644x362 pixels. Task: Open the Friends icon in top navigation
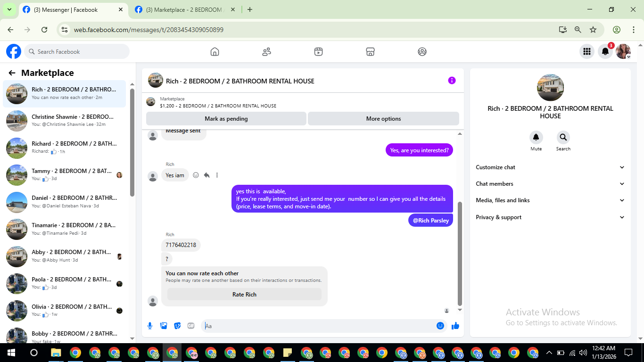pos(267,52)
